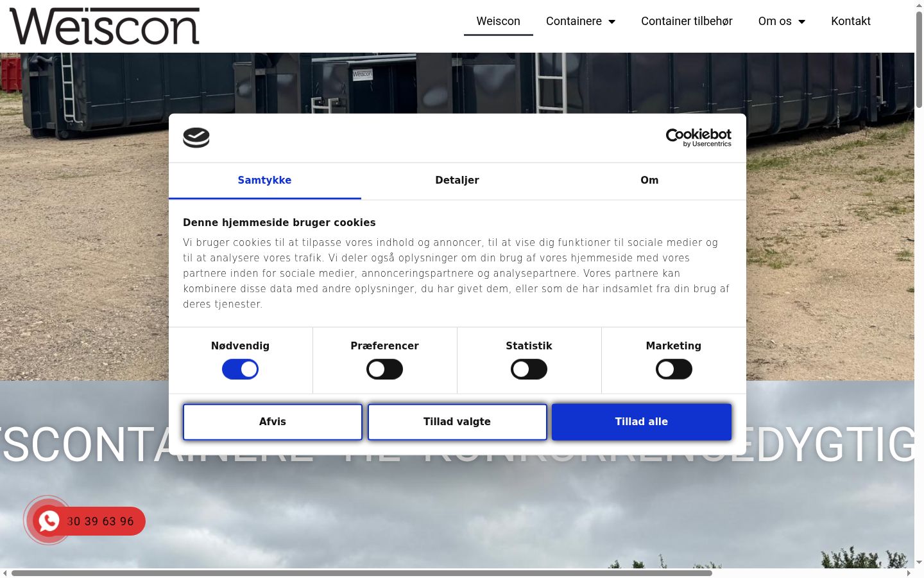Switch to the Samtykke tab
The width and height of the screenshot is (924, 578).
264,180
